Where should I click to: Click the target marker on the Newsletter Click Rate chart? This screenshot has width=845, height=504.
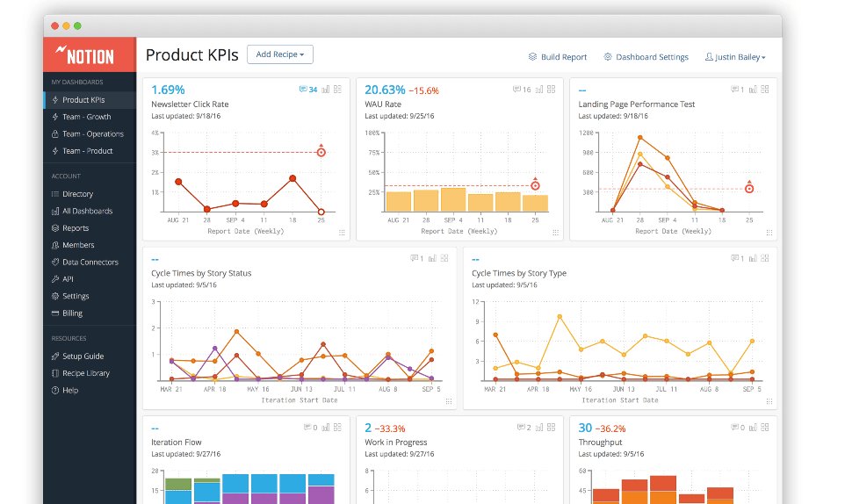[x=321, y=152]
